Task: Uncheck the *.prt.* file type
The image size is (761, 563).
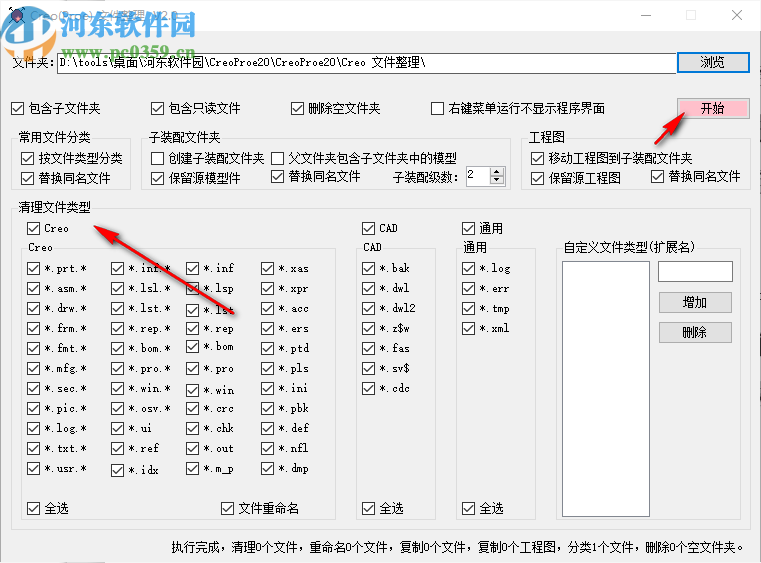Action: coord(33,268)
